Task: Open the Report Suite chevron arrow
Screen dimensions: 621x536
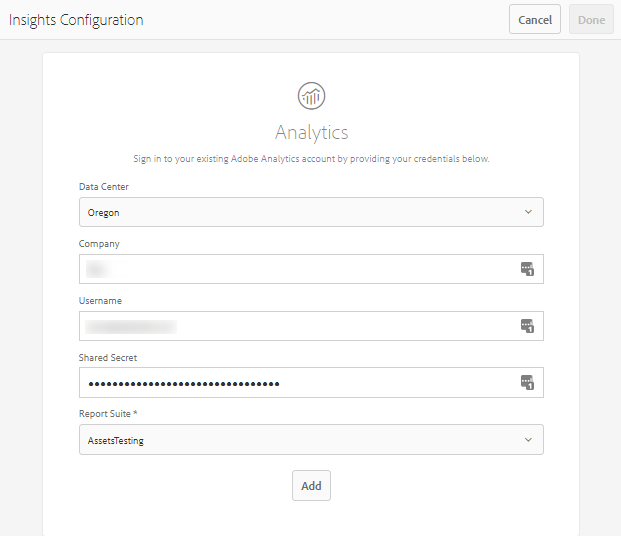Action: click(x=528, y=440)
